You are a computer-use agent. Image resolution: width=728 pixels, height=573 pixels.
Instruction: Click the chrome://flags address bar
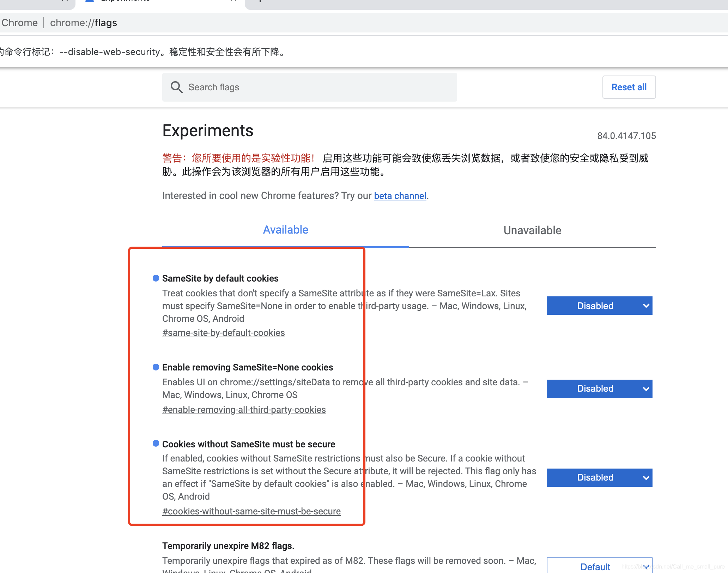[x=84, y=23]
